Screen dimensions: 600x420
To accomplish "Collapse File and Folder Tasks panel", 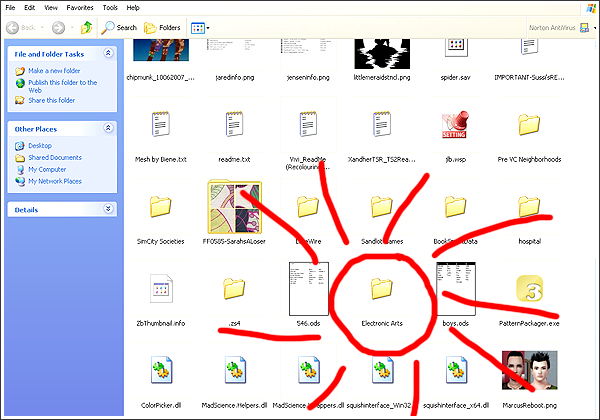I will click(108, 53).
